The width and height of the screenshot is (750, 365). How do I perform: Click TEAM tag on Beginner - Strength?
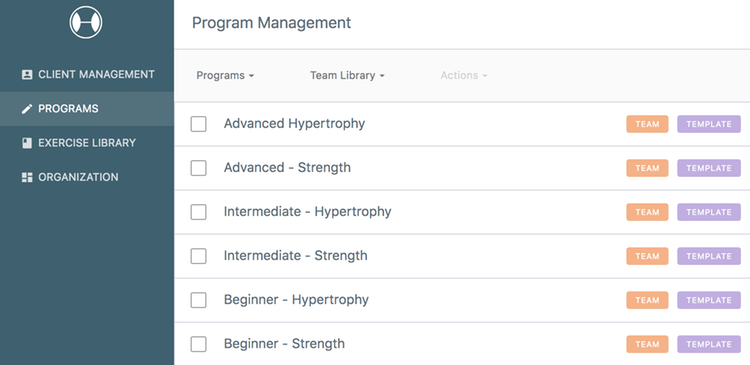click(647, 344)
